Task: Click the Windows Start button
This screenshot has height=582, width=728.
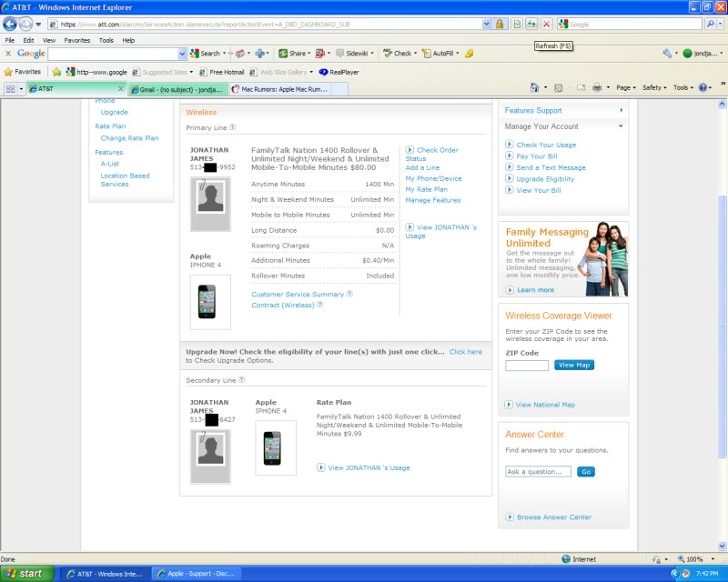Action: pyautogui.click(x=27, y=574)
